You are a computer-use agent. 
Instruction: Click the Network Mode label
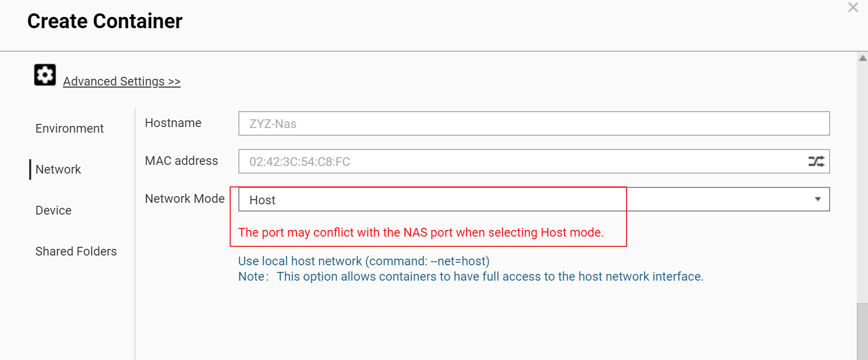coord(185,199)
